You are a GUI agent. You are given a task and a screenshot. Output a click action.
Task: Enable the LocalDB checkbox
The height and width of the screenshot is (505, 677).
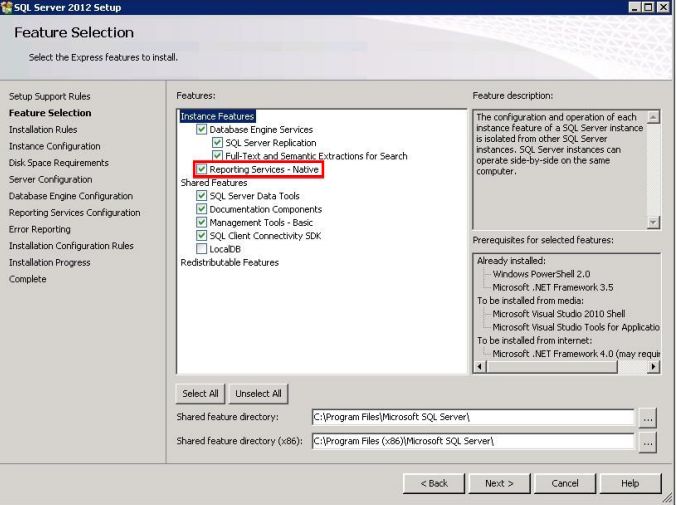201,249
